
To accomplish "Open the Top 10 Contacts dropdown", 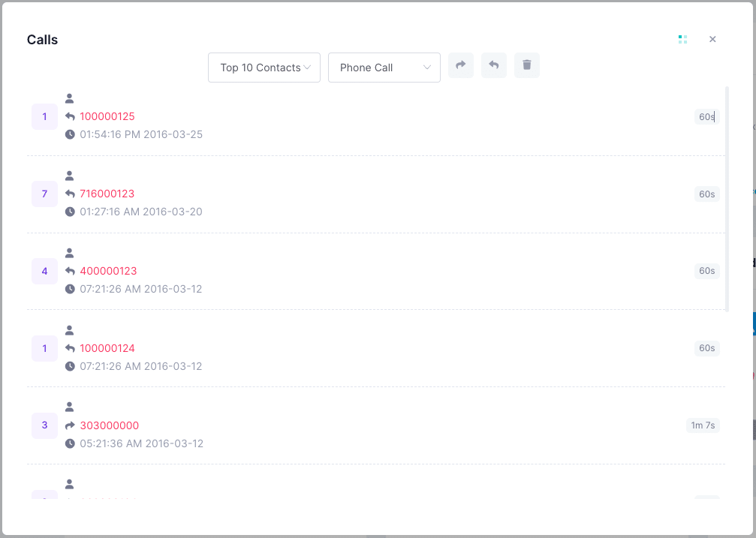I will [x=264, y=68].
